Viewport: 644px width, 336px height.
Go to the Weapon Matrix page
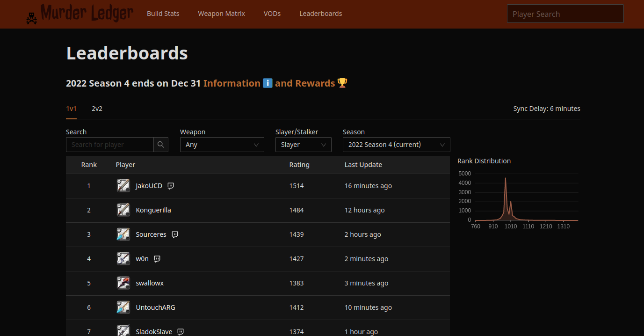(221, 14)
